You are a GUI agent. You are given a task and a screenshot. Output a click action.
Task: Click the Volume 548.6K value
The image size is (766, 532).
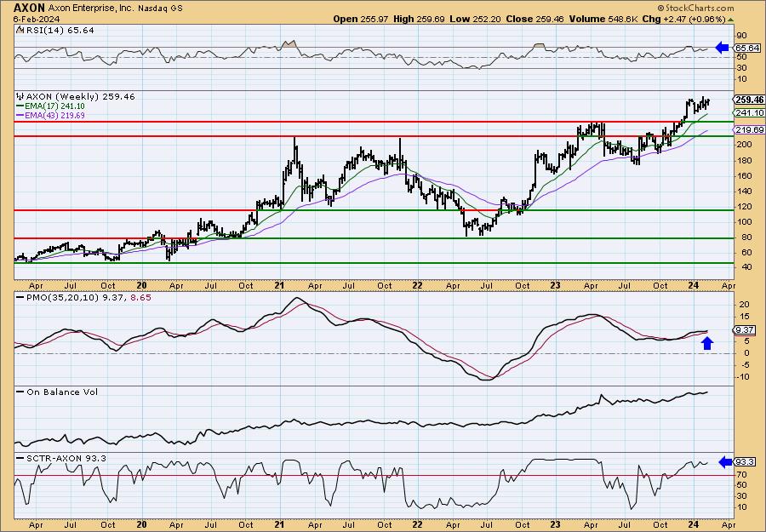(602, 19)
